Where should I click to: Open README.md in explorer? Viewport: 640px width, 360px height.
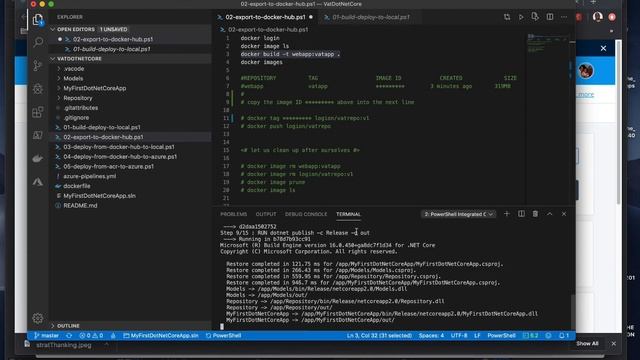tap(80, 206)
